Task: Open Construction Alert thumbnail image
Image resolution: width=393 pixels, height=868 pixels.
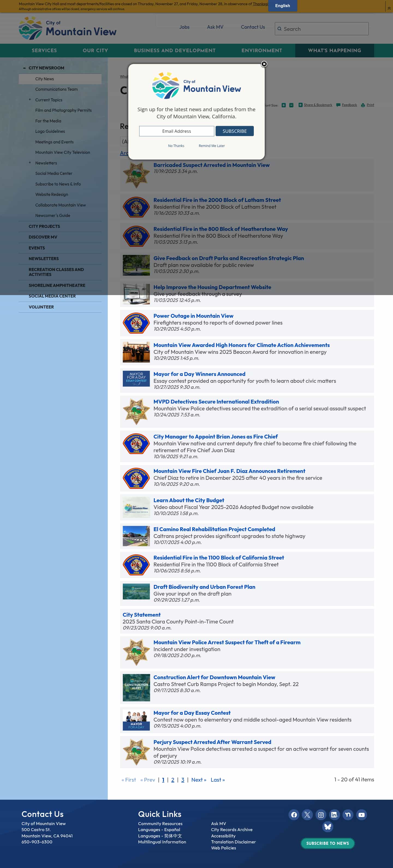Action: (136, 687)
